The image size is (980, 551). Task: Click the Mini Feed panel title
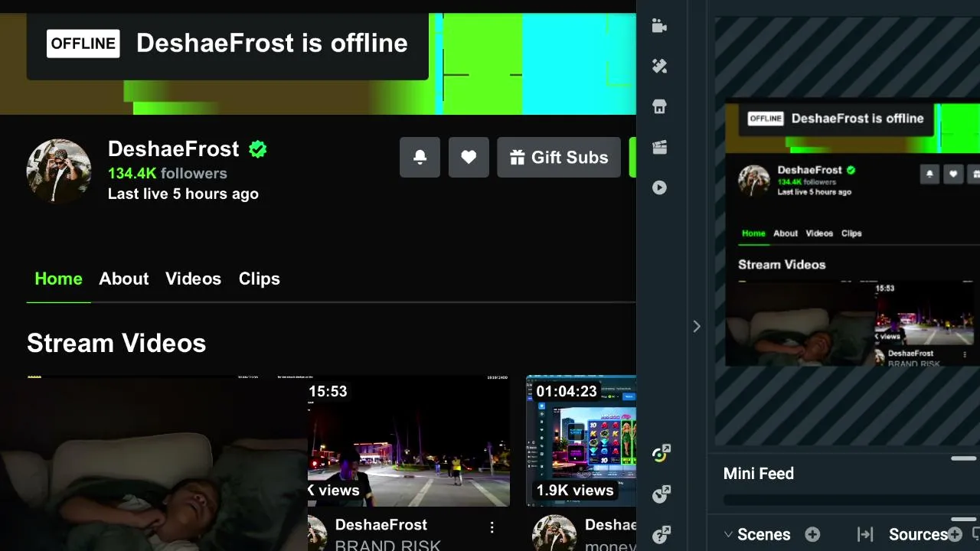[x=759, y=474]
